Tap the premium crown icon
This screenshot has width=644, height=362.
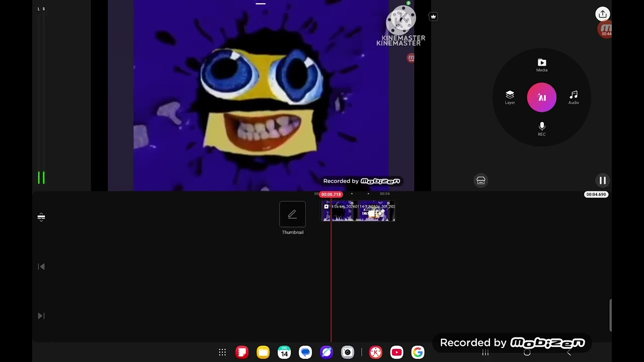[x=433, y=17]
